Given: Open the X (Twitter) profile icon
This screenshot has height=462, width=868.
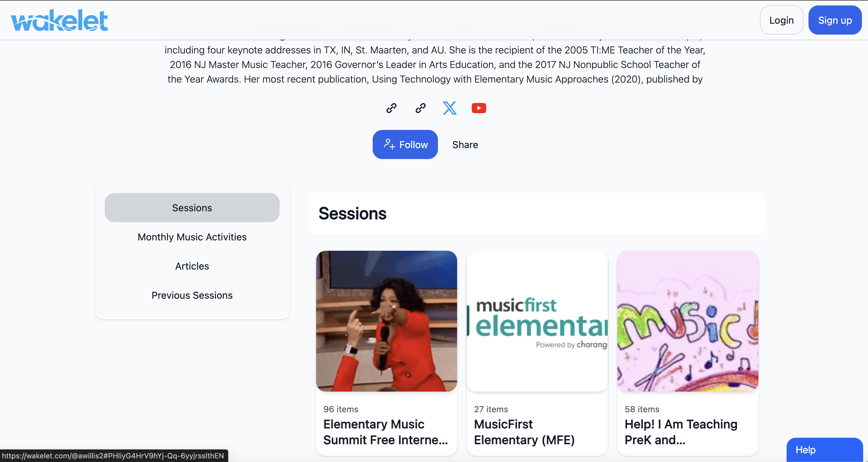Looking at the screenshot, I should (x=450, y=108).
